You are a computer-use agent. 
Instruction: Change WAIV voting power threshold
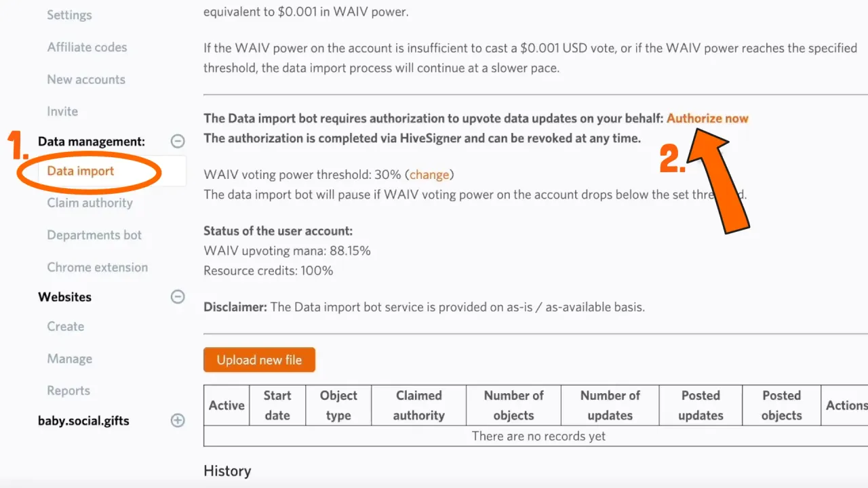[429, 175]
